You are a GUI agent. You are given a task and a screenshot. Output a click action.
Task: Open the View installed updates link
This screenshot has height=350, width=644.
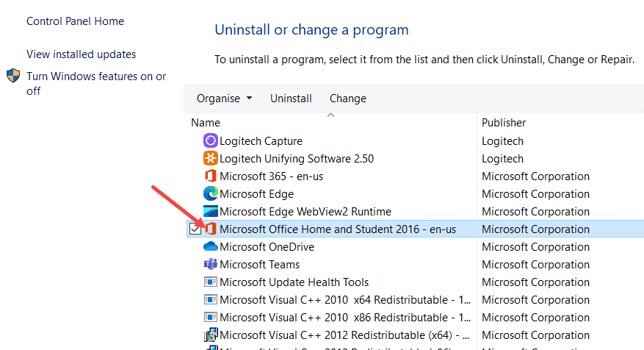coord(81,54)
